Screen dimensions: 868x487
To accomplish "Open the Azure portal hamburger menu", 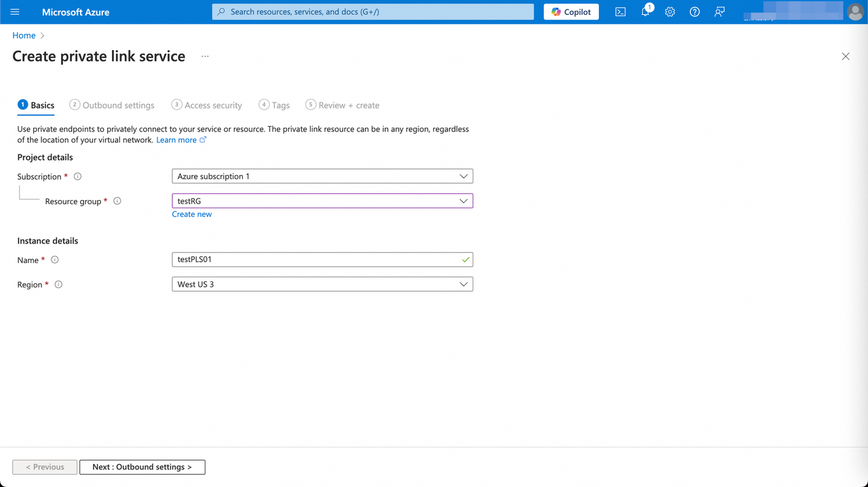I will [x=15, y=12].
